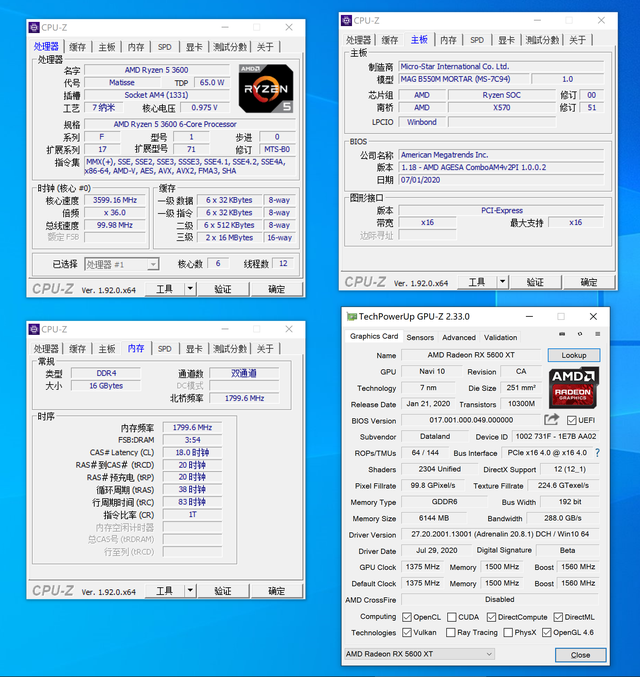Click the Matisse code name value

tap(122, 82)
